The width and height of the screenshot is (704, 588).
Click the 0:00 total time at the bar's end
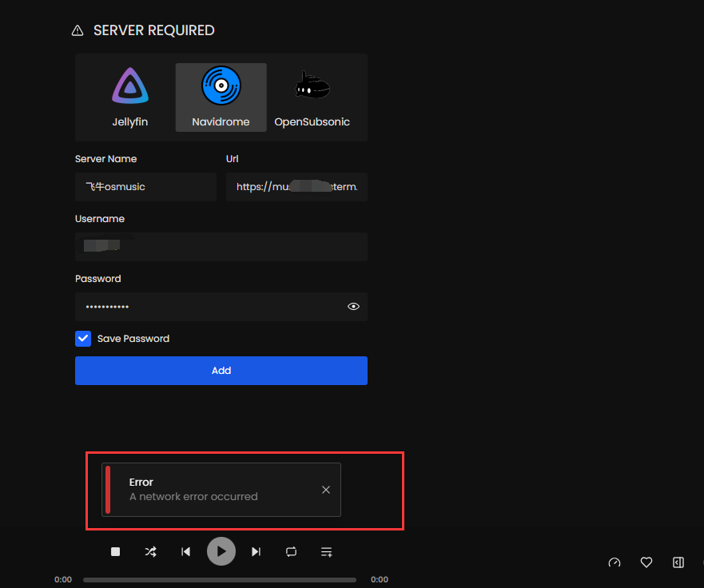pos(380,579)
